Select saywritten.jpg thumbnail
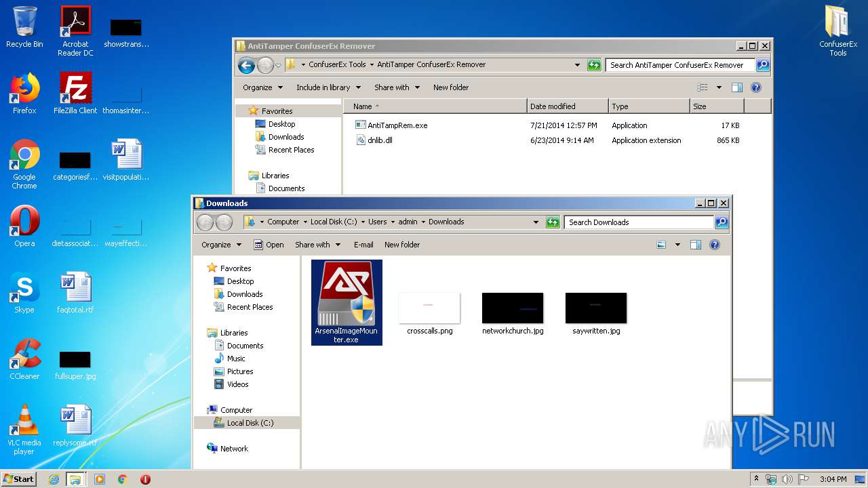 (596, 314)
